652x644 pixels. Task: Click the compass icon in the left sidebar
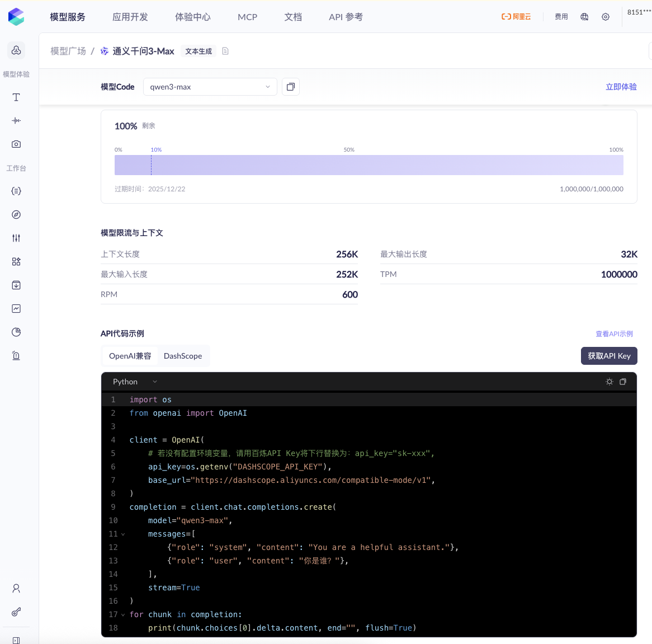[x=16, y=215]
